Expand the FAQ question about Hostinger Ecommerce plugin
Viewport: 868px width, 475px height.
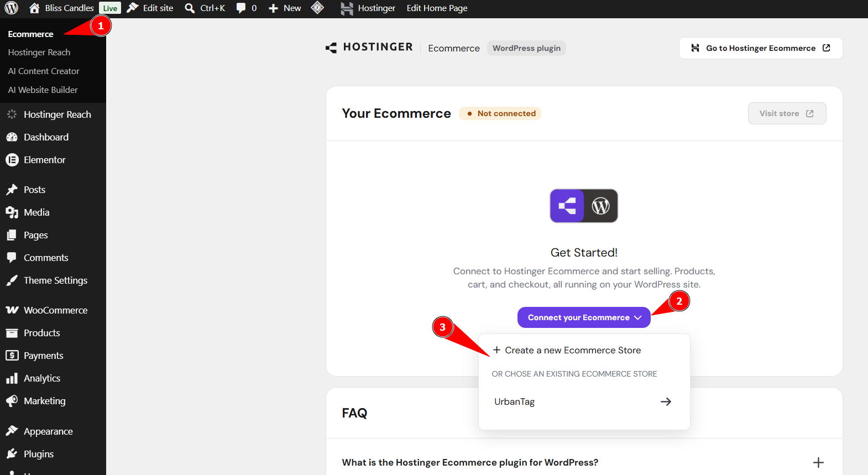[584, 462]
